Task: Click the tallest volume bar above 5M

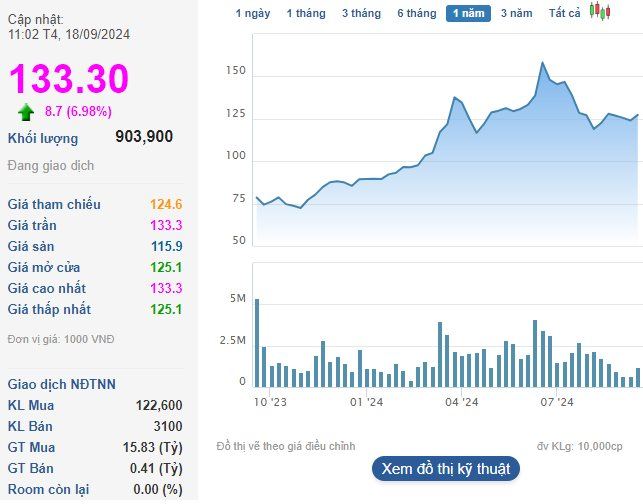Action: tap(257, 343)
